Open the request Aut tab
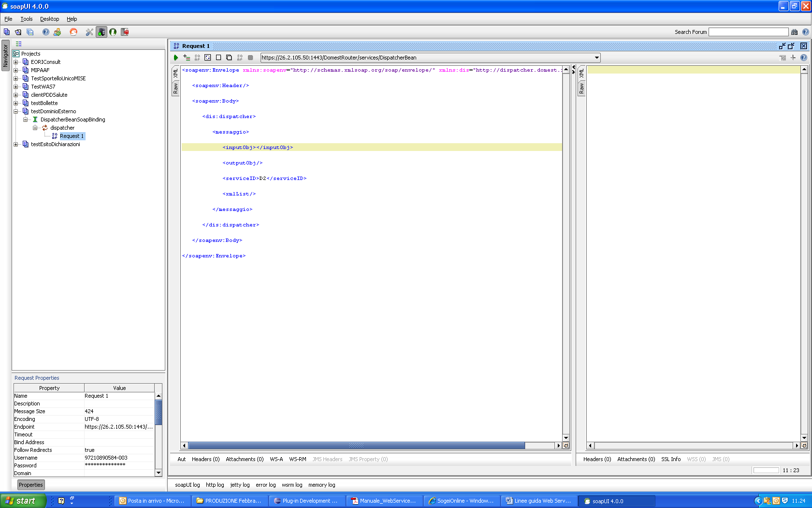Screen dimensions: 812x508 tap(182, 459)
